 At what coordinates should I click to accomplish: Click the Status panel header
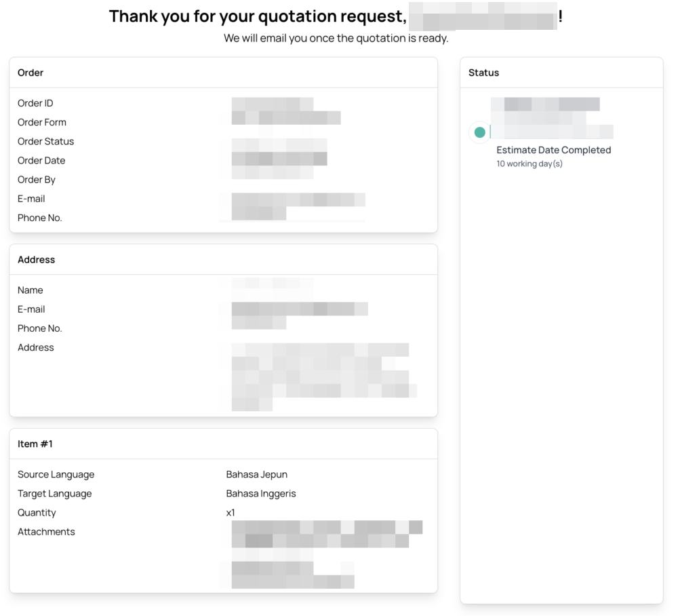[483, 73]
